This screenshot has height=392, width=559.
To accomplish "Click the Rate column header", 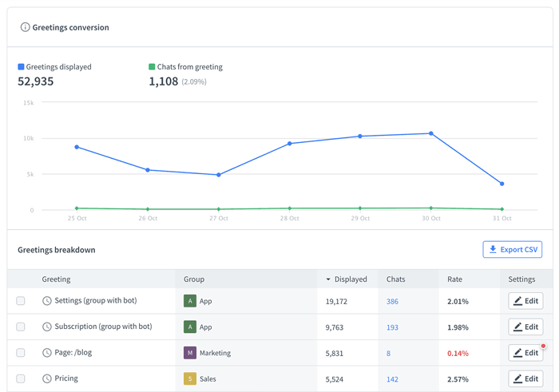I will tap(455, 279).
